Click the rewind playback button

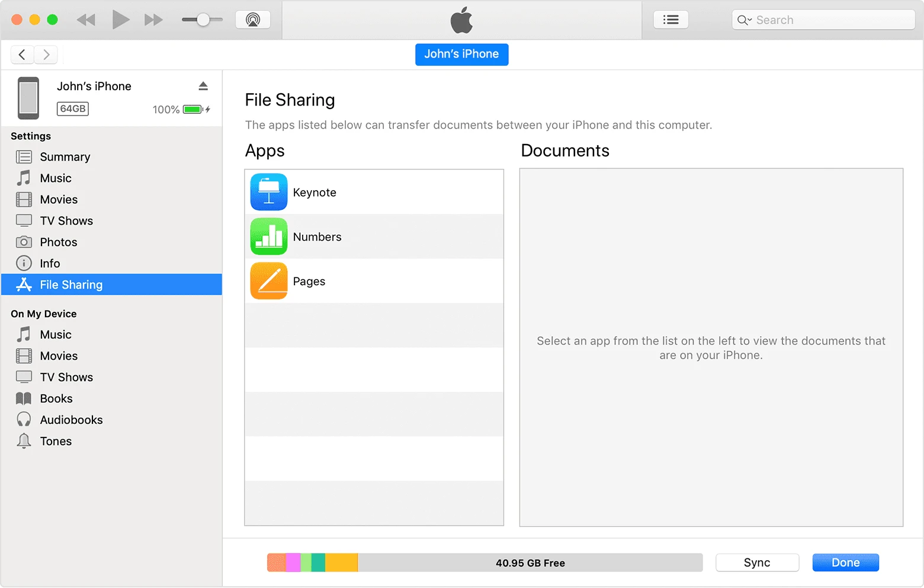[x=86, y=20]
